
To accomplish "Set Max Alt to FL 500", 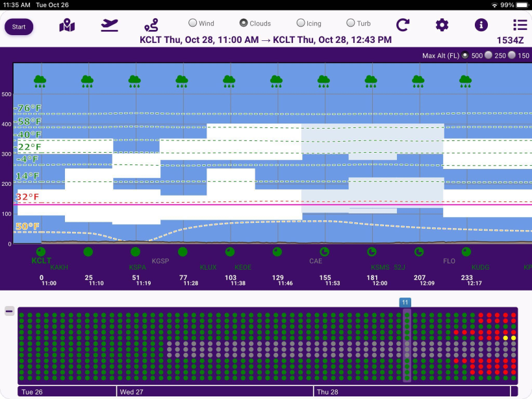I will click(465, 55).
